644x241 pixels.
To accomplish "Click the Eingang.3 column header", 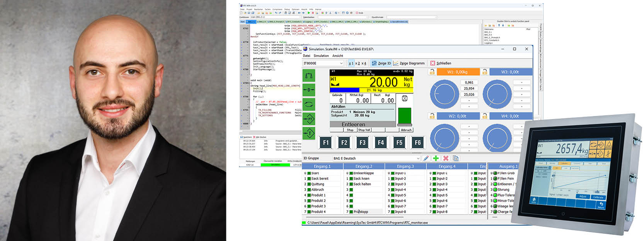I will [405, 166].
